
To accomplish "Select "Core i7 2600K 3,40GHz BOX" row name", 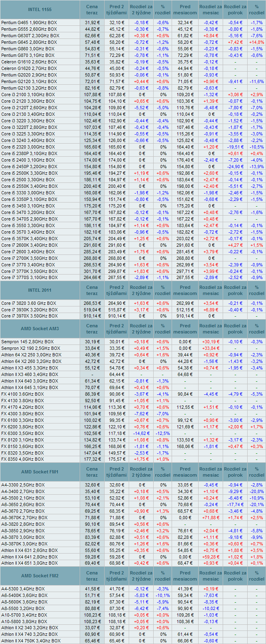I will [29, 245].
